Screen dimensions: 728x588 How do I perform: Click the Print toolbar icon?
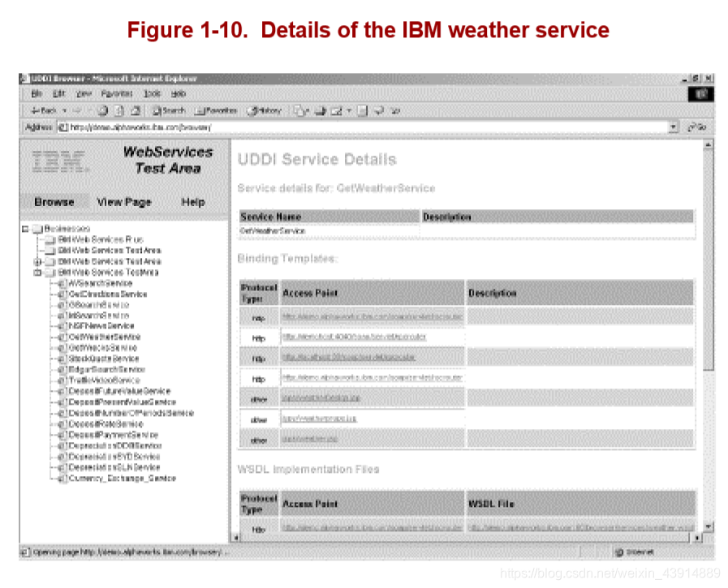(320, 110)
